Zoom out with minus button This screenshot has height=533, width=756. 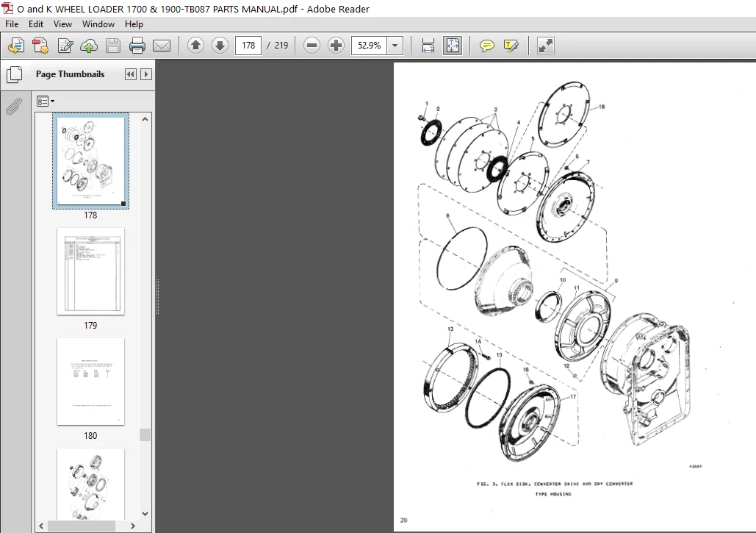click(x=312, y=46)
